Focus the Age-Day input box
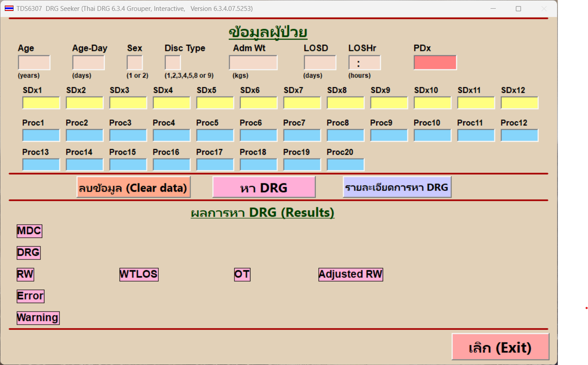The image size is (588, 365). 88,63
